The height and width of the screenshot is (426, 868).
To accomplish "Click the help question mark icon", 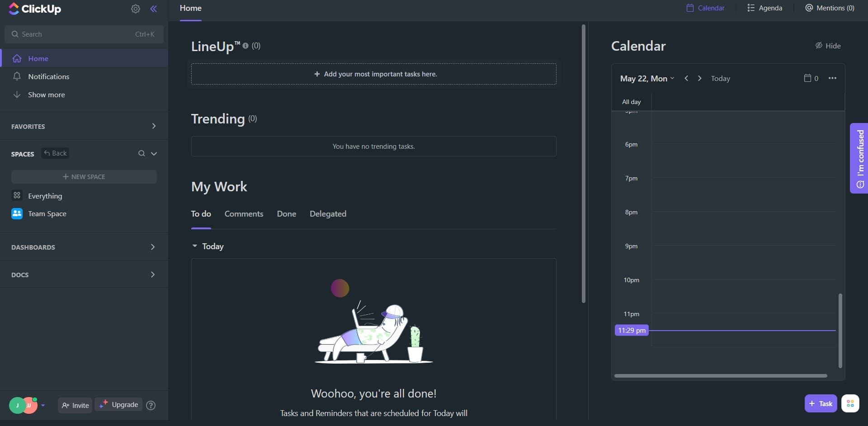I will tap(151, 406).
